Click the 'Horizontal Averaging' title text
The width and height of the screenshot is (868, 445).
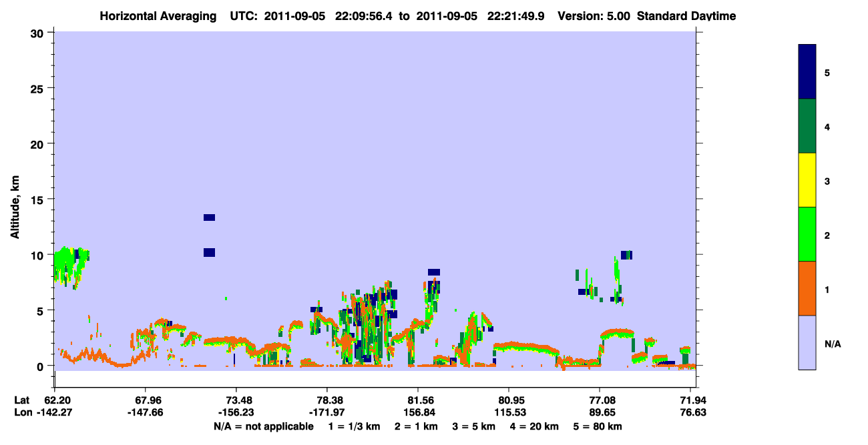click(158, 16)
